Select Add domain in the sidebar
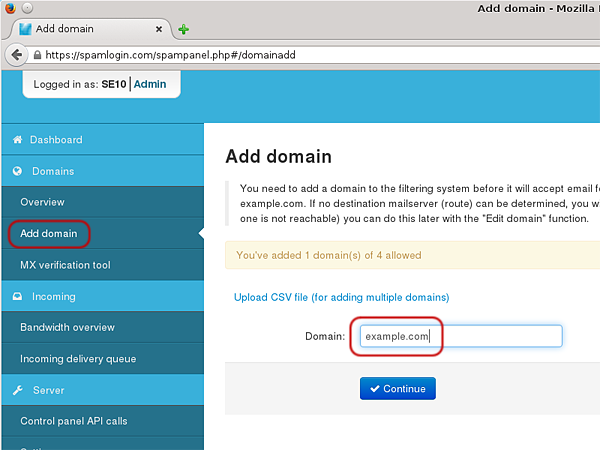This screenshot has width=600, height=450. 103,233
